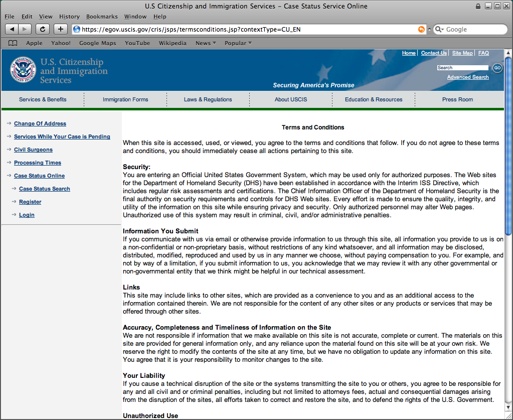Screen dimensions: 513x420
Task: Click the Advanced Search link
Action: [x=468, y=77]
